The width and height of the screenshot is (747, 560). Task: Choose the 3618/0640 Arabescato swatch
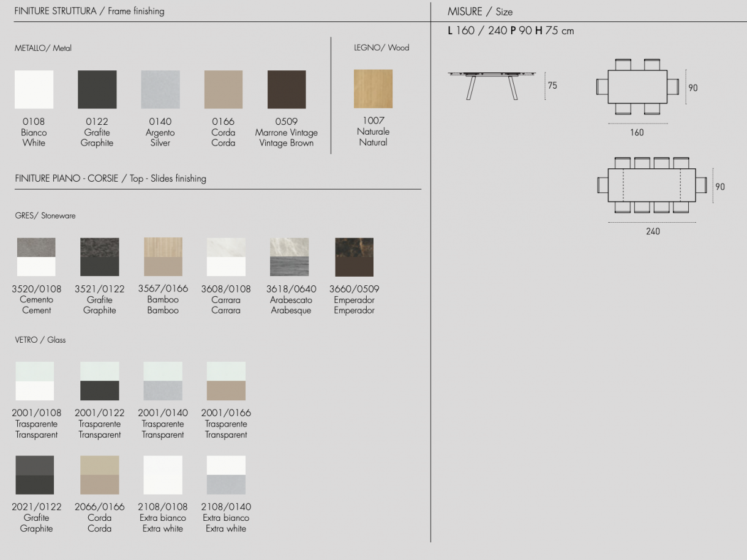(x=289, y=257)
